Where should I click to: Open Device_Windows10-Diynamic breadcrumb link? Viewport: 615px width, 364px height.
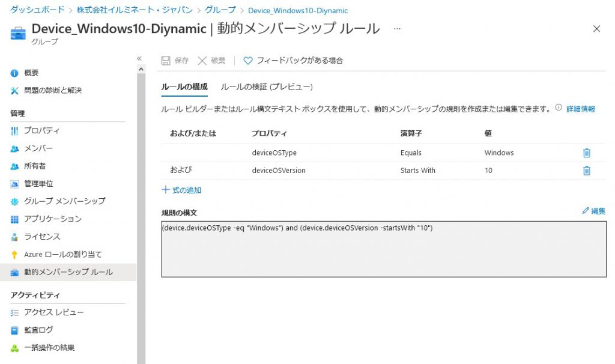pos(298,11)
